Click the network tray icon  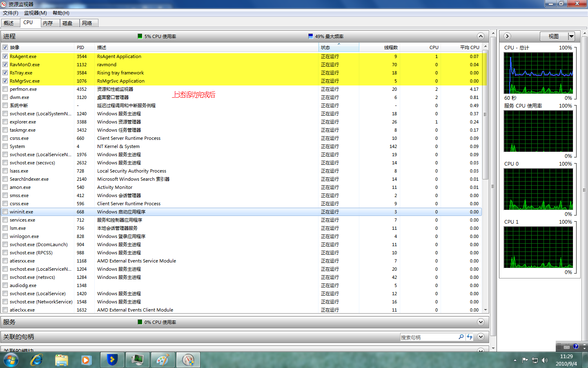[535, 360]
